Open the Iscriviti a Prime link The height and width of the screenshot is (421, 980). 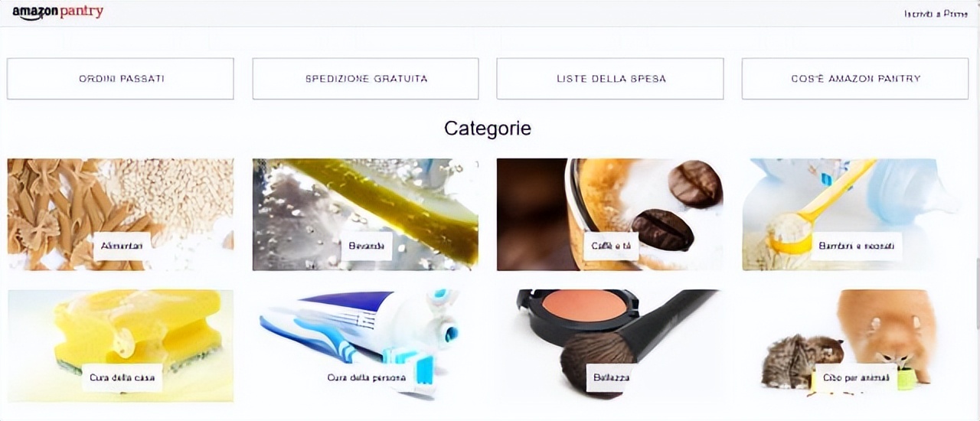click(936, 14)
